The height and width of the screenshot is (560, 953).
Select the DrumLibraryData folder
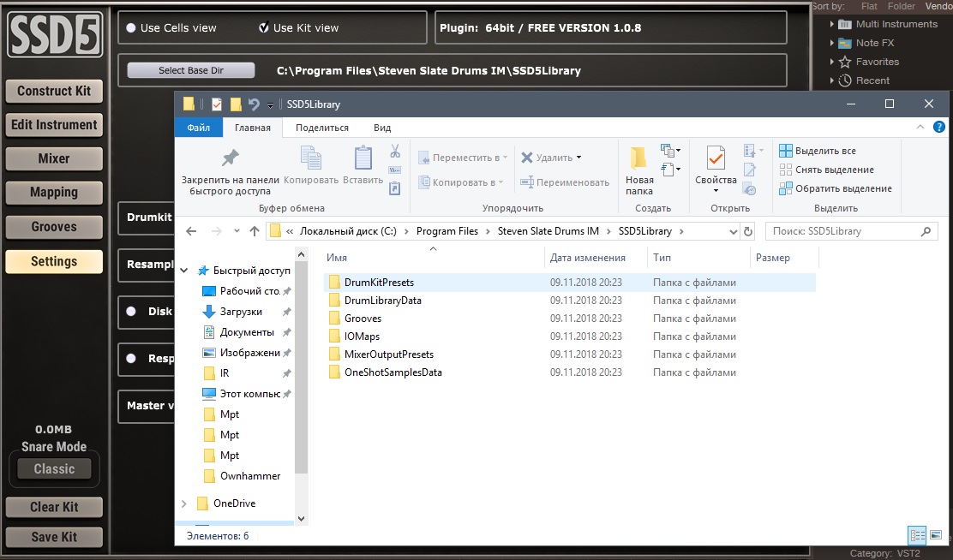tap(383, 301)
